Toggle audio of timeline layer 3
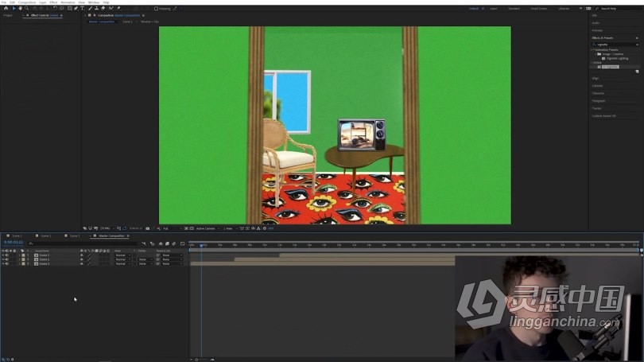The image size is (644, 362). pyautogui.click(x=7, y=264)
